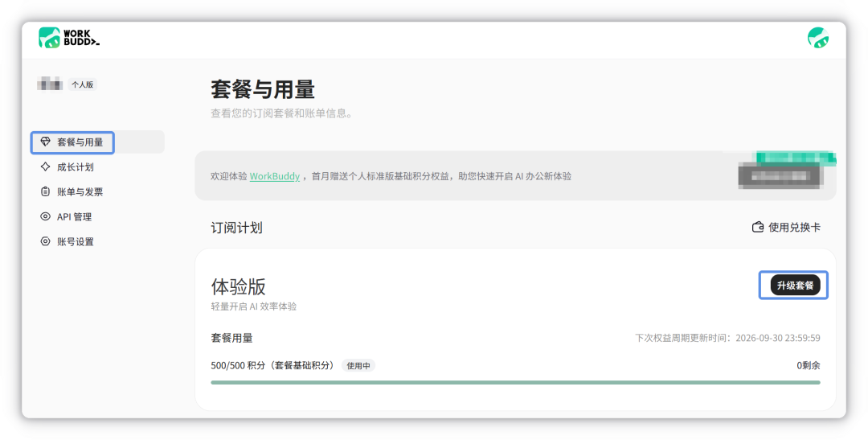Click the 个人版 account badge

(83, 84)
